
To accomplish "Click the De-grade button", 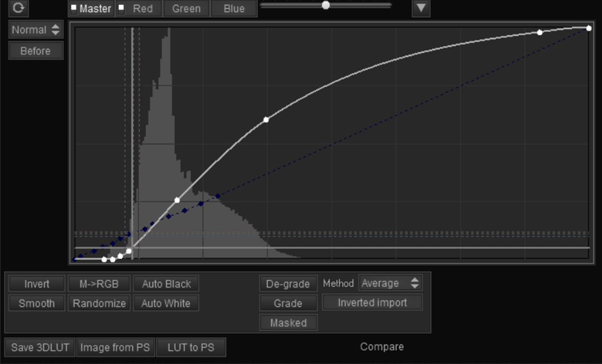I will [288, 284].
